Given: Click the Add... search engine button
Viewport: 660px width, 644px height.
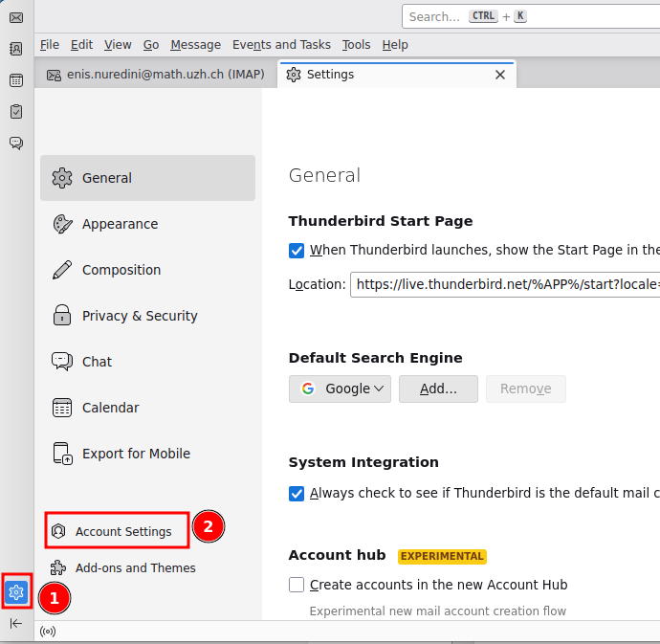Looking at the screenshot, I should 438,389.
